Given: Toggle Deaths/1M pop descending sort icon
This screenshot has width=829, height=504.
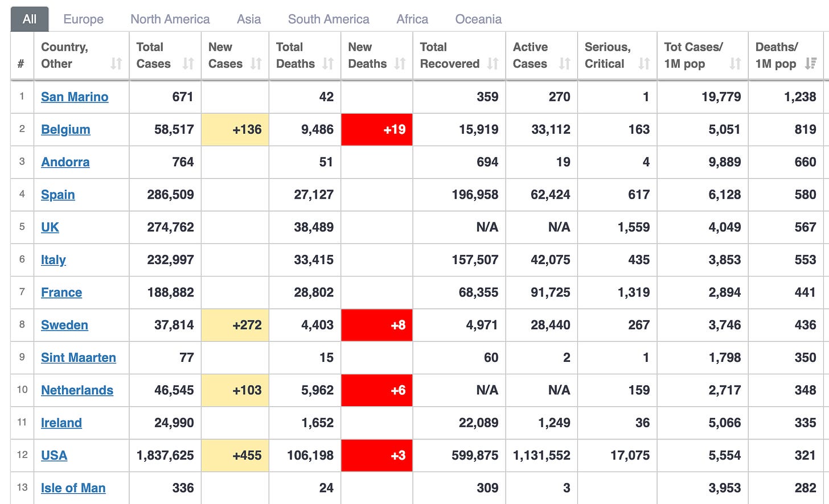Looking at the screenshot, I should point(811,64).
